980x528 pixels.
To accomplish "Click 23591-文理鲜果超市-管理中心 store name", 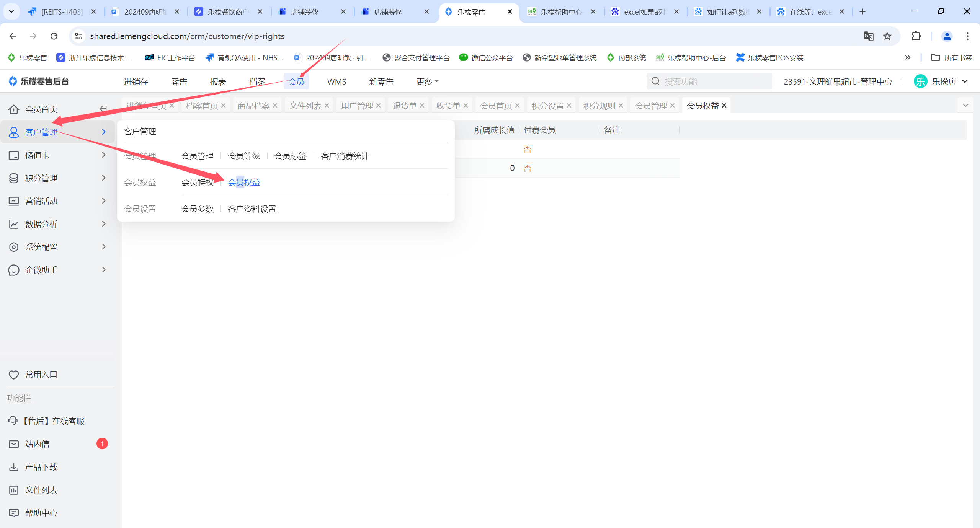I will 838,81.
